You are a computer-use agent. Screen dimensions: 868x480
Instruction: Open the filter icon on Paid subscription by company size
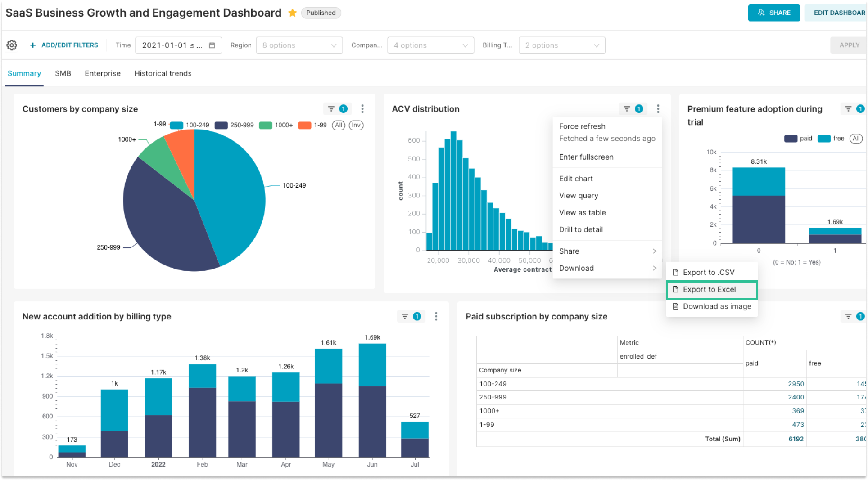[x=848, y=316]
